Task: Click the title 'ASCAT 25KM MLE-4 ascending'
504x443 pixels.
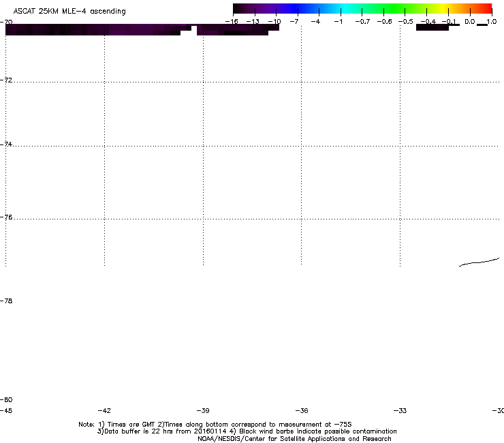Action: (x=69, y=12)
